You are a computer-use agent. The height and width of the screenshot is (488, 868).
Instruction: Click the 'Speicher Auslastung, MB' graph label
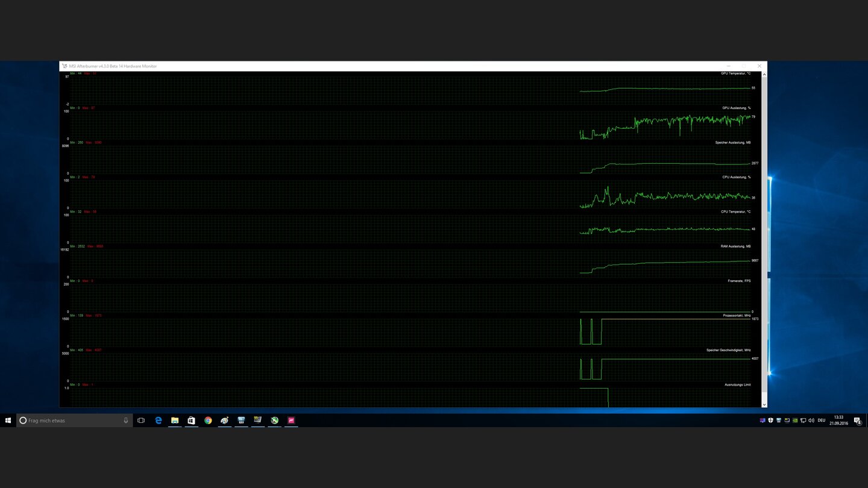(x=732, y=142)
